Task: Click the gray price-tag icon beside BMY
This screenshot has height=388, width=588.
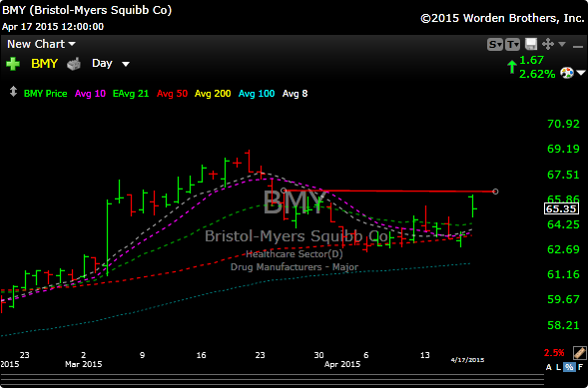Action: [74, 64]
